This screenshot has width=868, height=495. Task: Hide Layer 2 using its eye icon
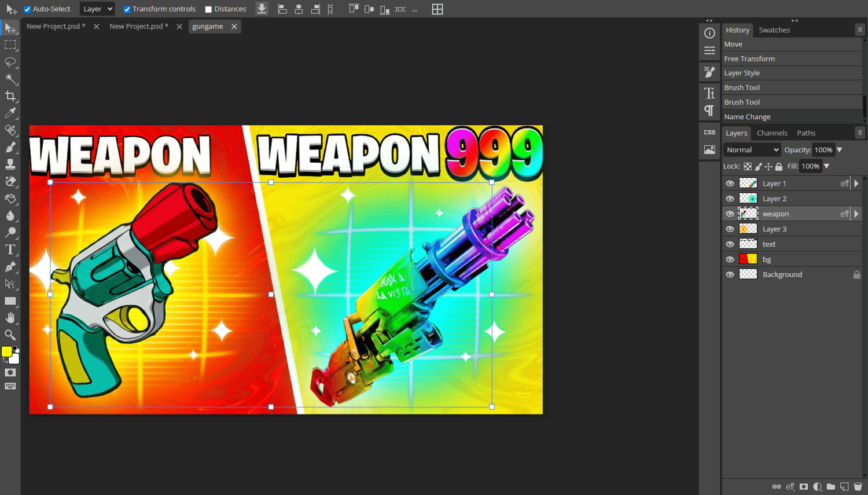pos(730,199)
